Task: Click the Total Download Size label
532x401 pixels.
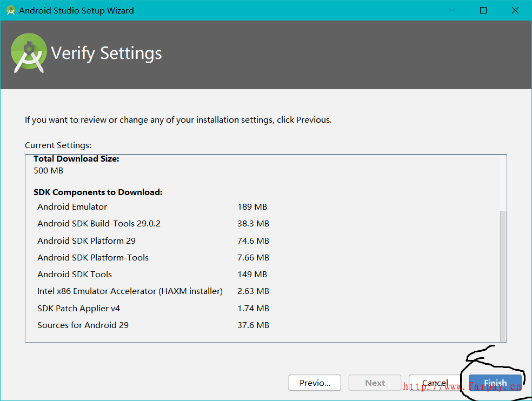Action: [x=76, y=159]
